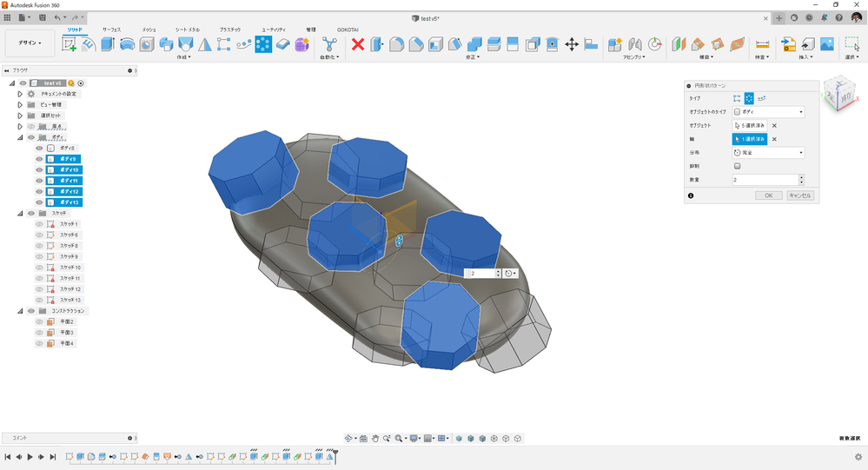Click the active Circular Pattern toolbar icon
868x470 pixels.
[263, 44]
